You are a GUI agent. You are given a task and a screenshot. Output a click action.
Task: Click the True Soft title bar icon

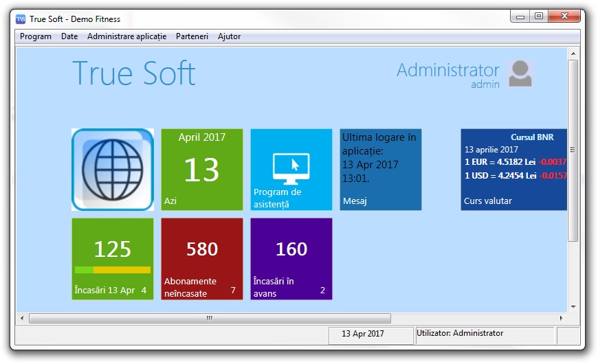tap(21, 19)
